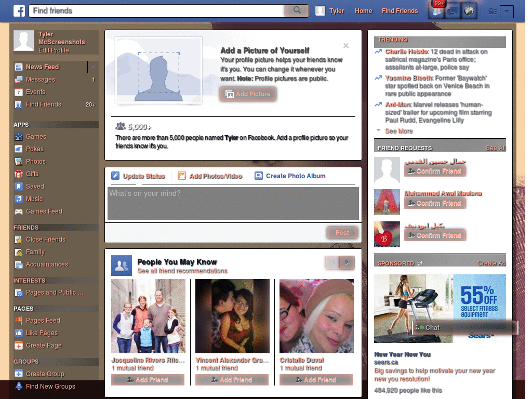The width and height of the screenshot is (532, 399).
Task: Open friend requests notification icon
Action: [x=436, y=11]
